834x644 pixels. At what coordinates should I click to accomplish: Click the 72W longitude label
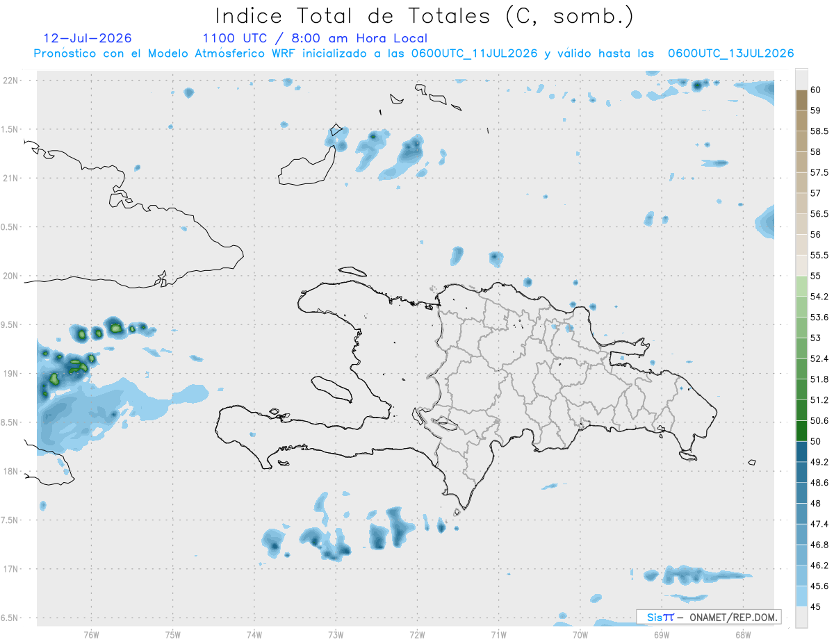pos(417,634)
